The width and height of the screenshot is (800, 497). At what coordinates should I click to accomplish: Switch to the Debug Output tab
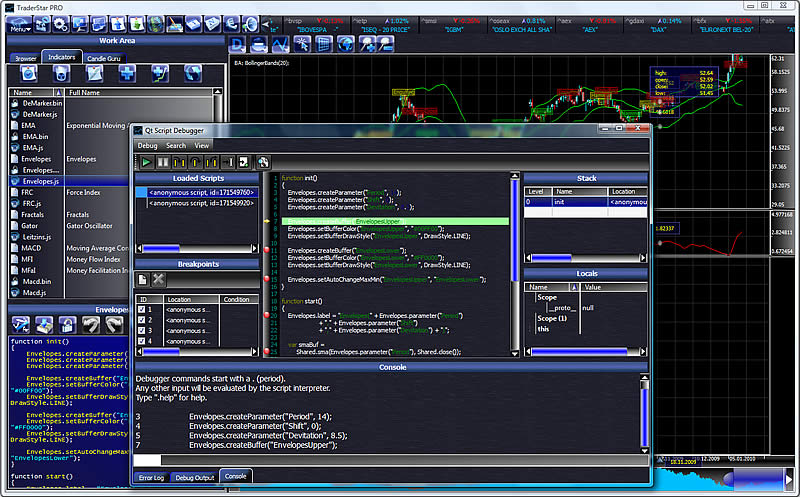tap(194, 478)
